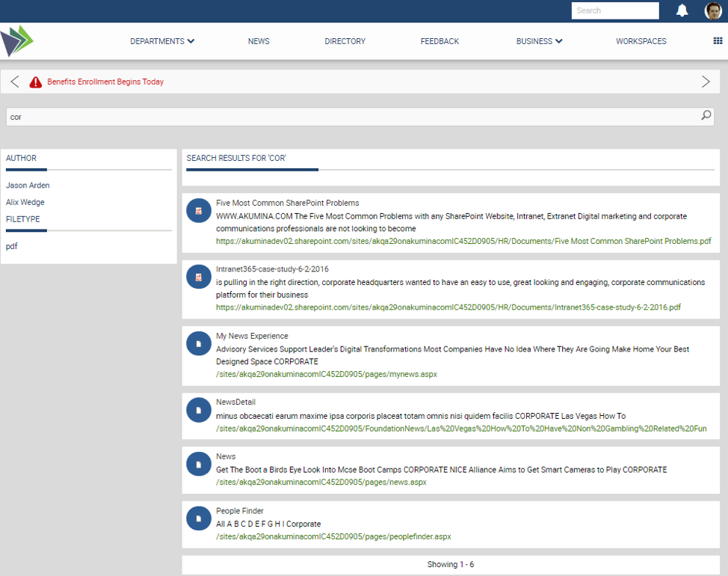Screen dimensions: 728x576
Task: Expand the Departments dropdown menu
Action: click(162, 41)
